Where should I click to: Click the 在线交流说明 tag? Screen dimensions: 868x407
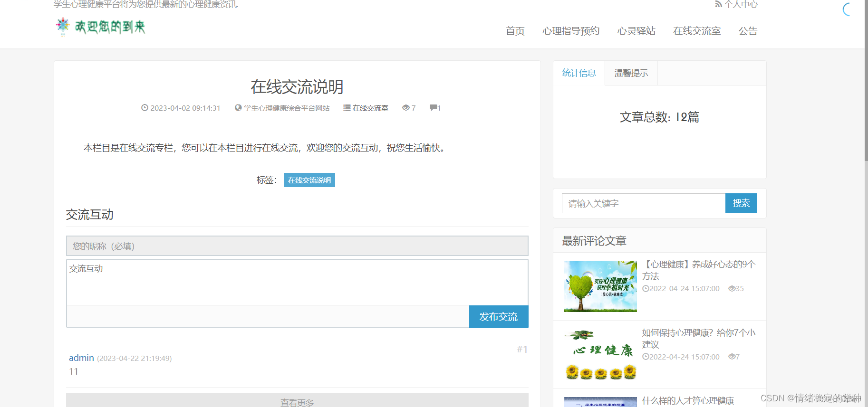coord(309,180)
